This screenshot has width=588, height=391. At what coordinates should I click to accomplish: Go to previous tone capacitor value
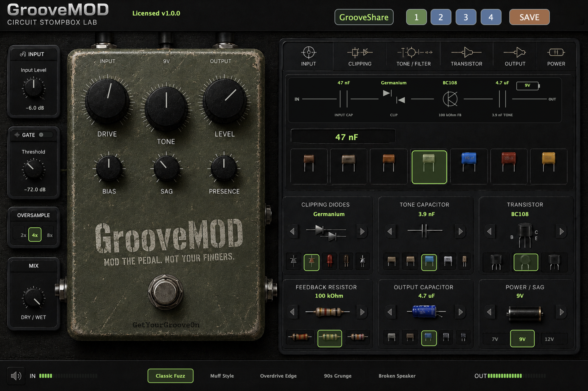point(389,231)
